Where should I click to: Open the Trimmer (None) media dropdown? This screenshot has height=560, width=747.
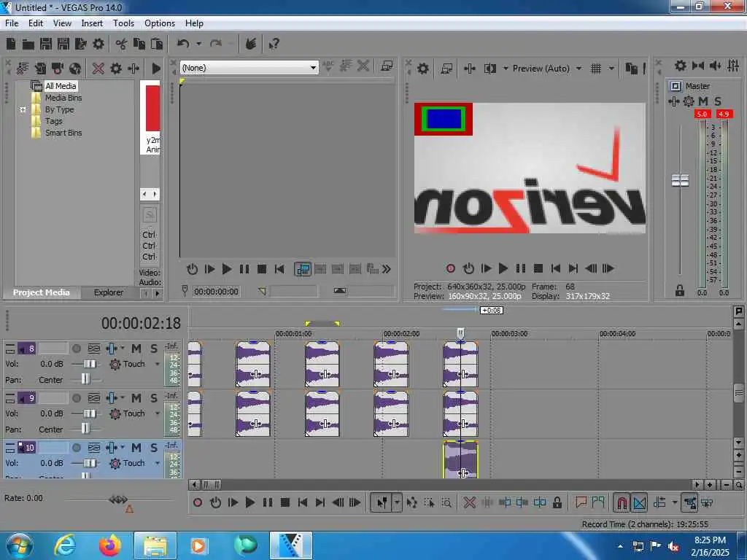(x=313, y=68)
